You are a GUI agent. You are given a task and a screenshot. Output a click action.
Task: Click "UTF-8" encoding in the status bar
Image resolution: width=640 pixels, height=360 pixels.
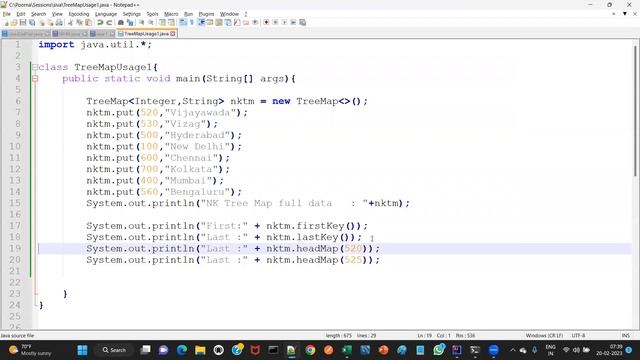point(578,336)
